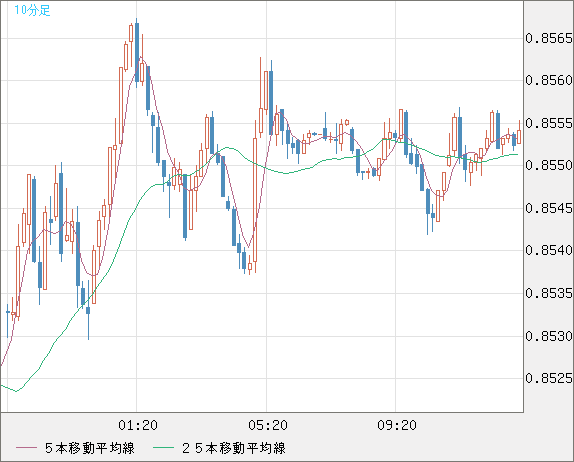Click the 0.8545 price axis label

549,208
